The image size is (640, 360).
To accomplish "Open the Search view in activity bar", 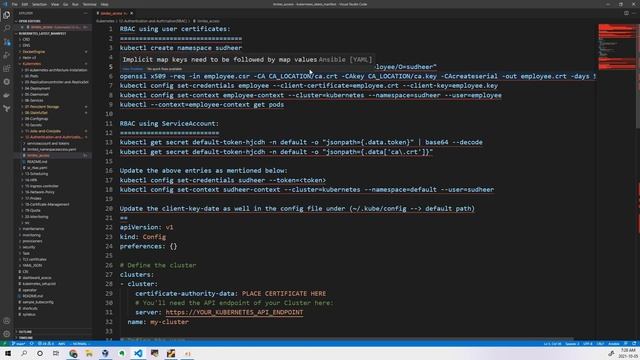I will click(x=7, y=28).
